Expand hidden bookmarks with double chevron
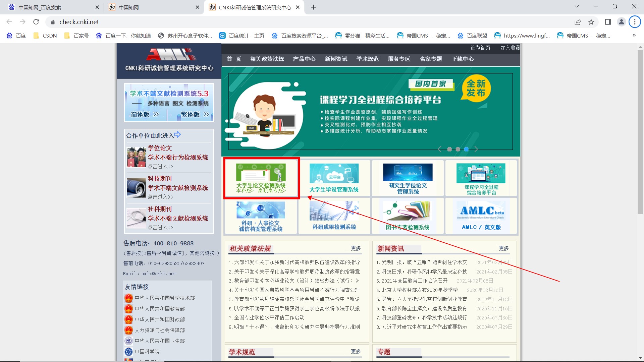The width and height of the screenshot is (644, 362). [634, 36]
